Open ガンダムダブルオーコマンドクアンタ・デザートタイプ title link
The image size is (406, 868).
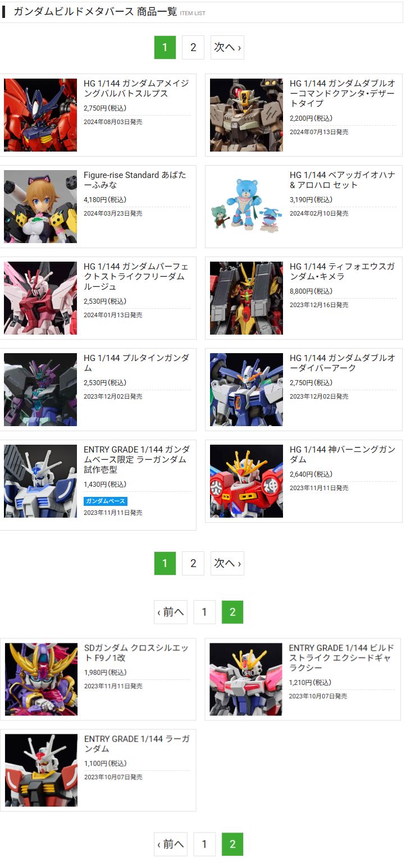343,93
